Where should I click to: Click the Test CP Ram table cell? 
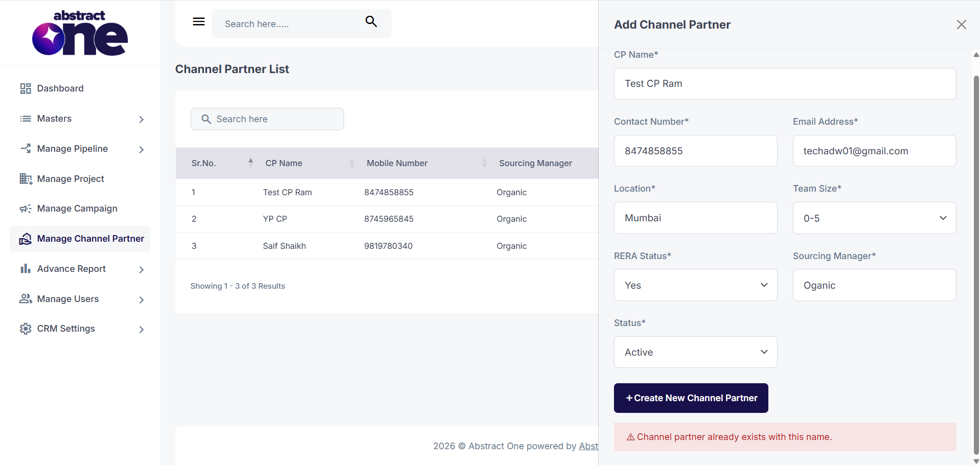coord(287,192)
